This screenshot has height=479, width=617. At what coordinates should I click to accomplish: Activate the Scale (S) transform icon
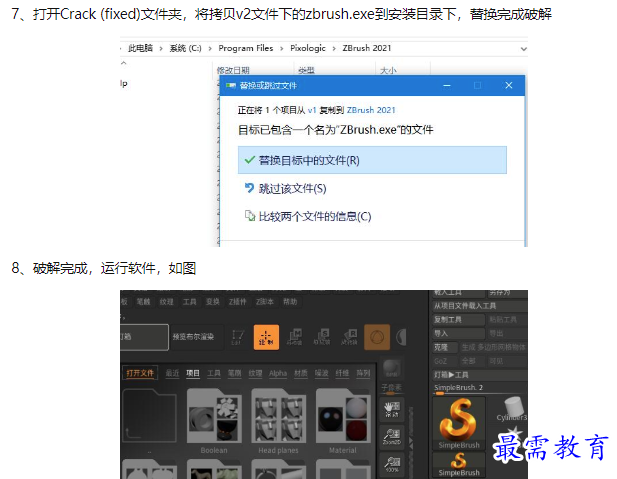pos(322,337)
